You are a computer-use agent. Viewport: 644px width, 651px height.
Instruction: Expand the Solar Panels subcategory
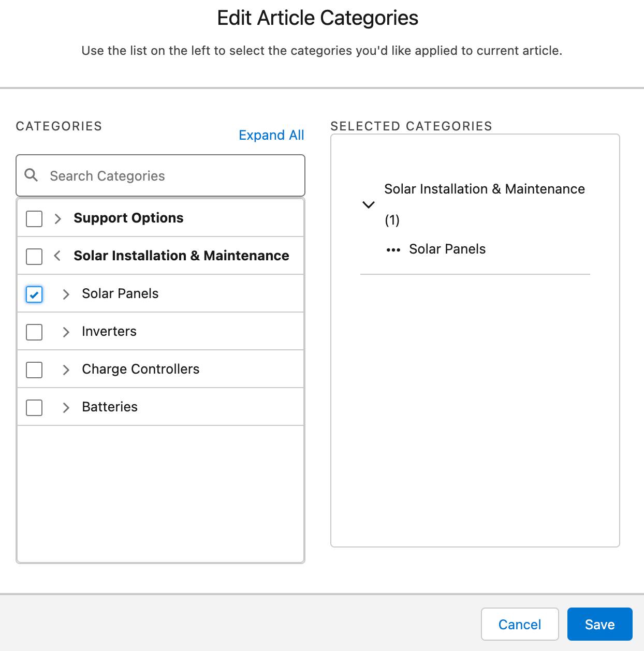[66, 294]
